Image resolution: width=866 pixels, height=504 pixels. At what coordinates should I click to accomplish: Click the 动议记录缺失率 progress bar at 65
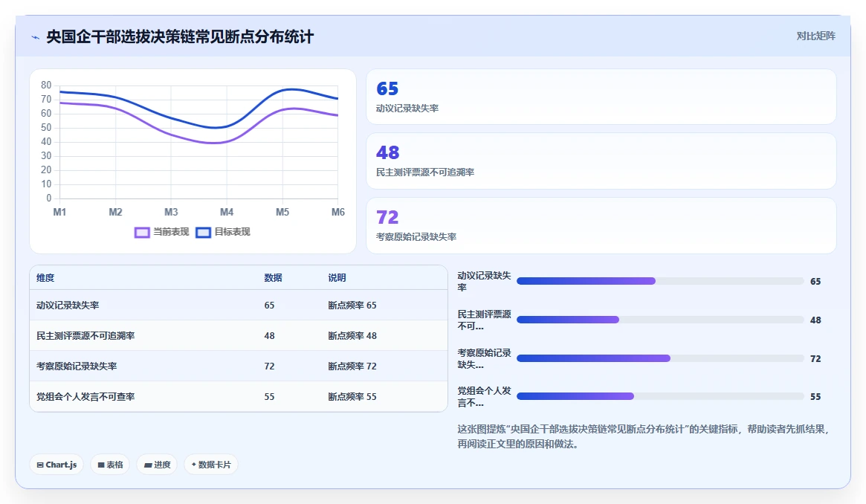pos(660,281)
